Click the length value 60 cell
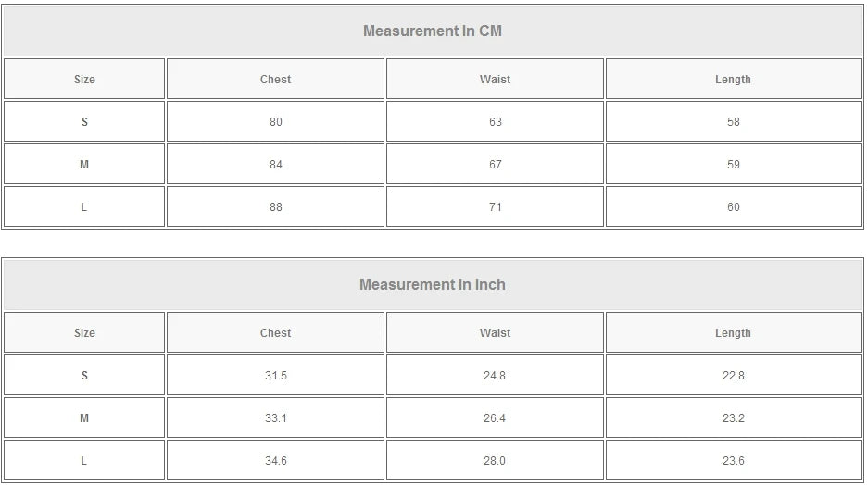Viewport: 868px width, 485px height. point(733,207)
